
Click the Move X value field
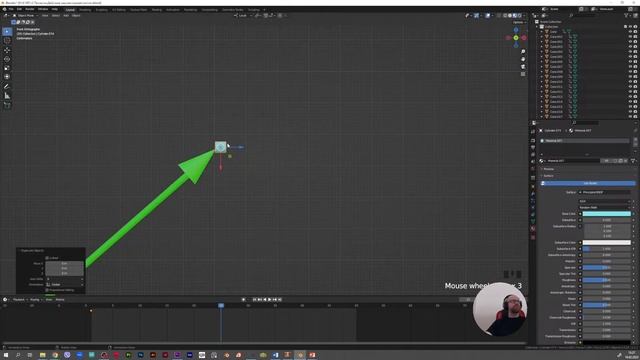pyautogui.click(x=64, y=264)
